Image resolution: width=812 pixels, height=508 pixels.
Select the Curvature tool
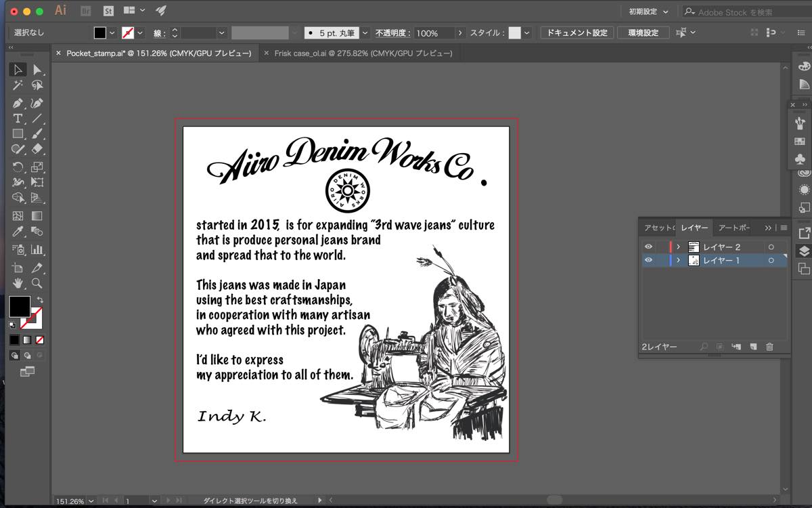(x=37, y=104)
